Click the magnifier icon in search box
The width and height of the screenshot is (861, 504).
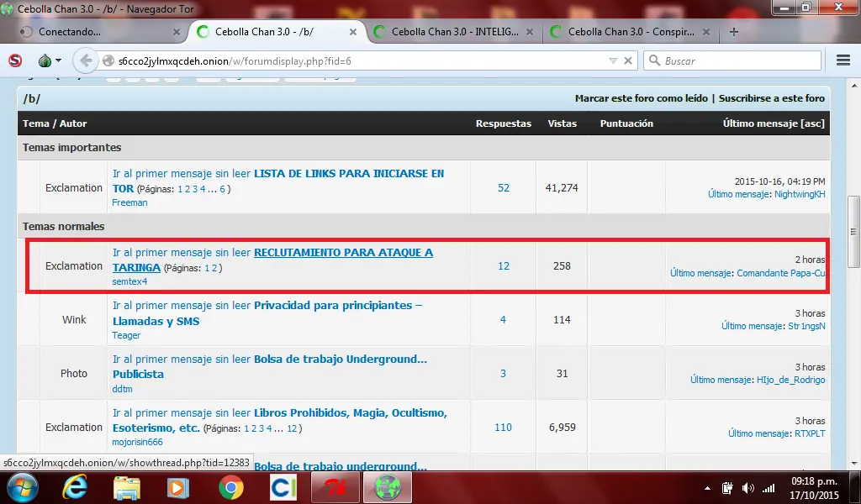pos(654,60)
